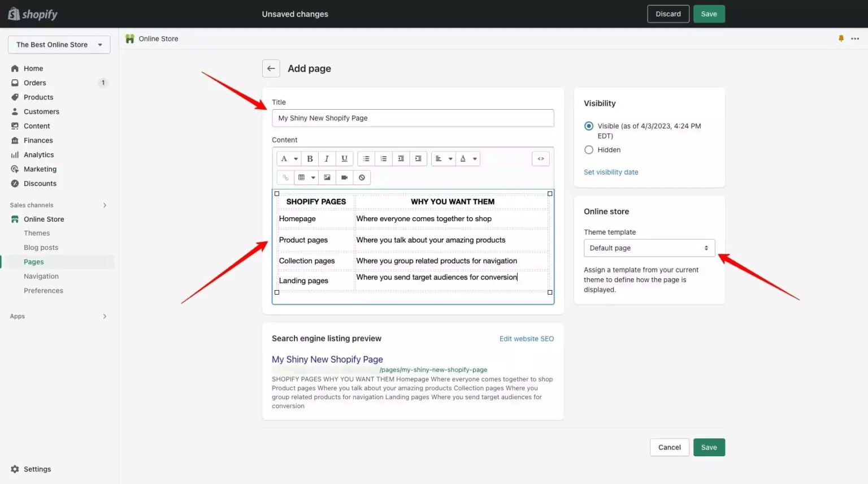Open Edit website SEO

(x=526, y=339)
